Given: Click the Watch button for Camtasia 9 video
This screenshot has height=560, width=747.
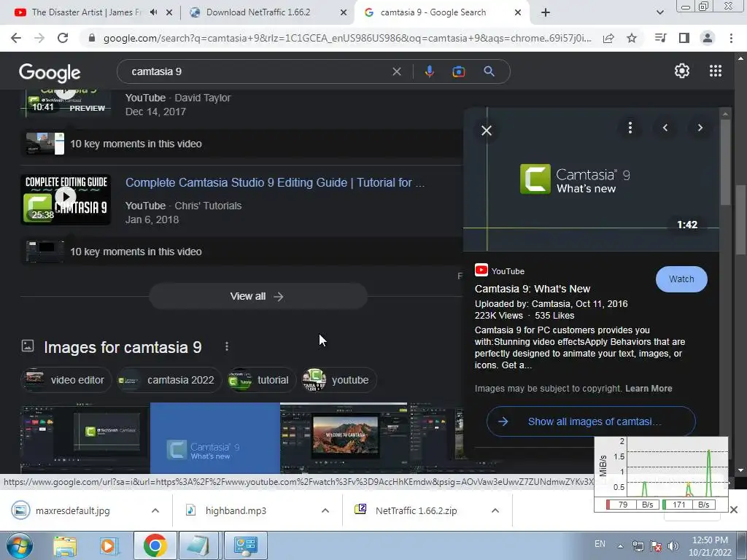Looking at the screenshot, I should 681,279.
